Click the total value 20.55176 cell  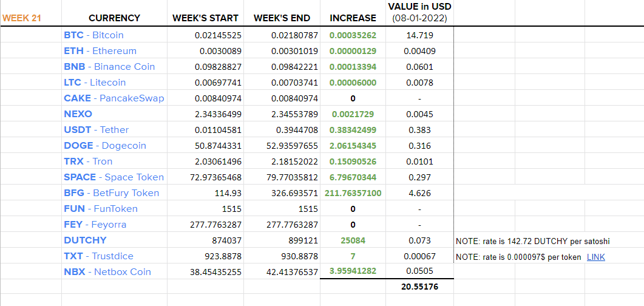(420, 287)
